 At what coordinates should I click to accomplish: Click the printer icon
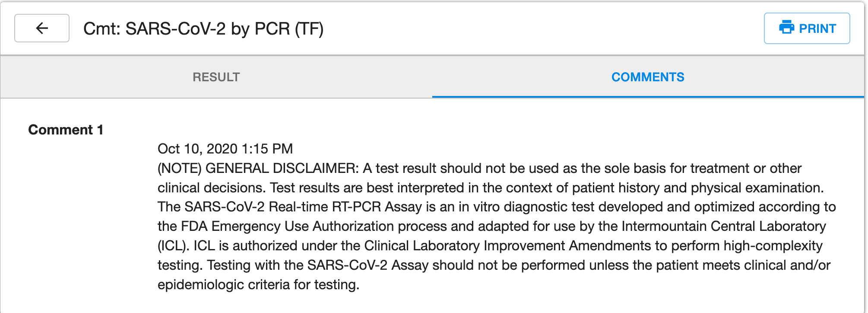[786, 28]
